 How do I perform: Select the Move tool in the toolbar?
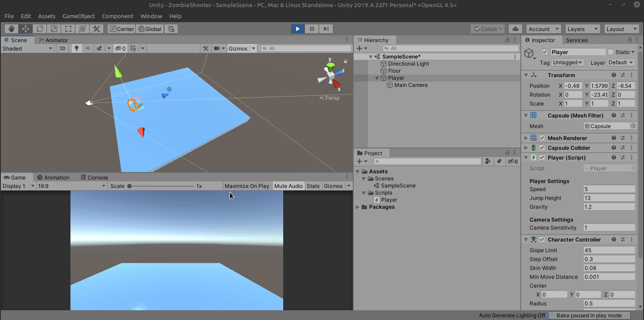(x=26, y=29)
